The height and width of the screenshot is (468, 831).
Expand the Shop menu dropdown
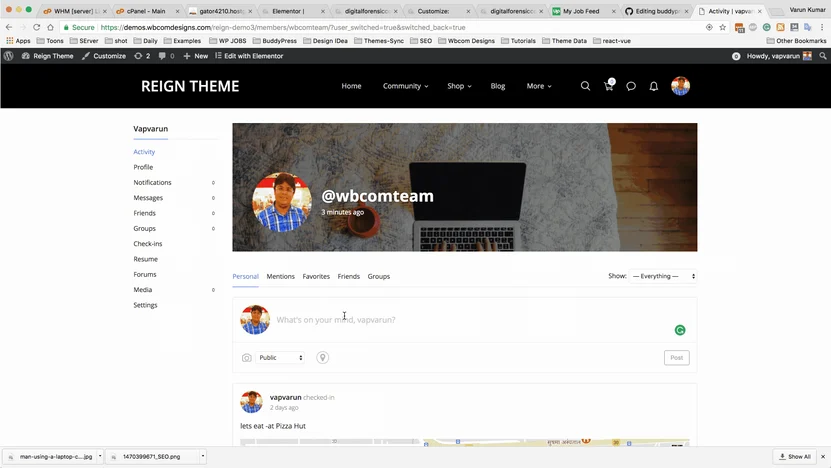tap(459, 86)
